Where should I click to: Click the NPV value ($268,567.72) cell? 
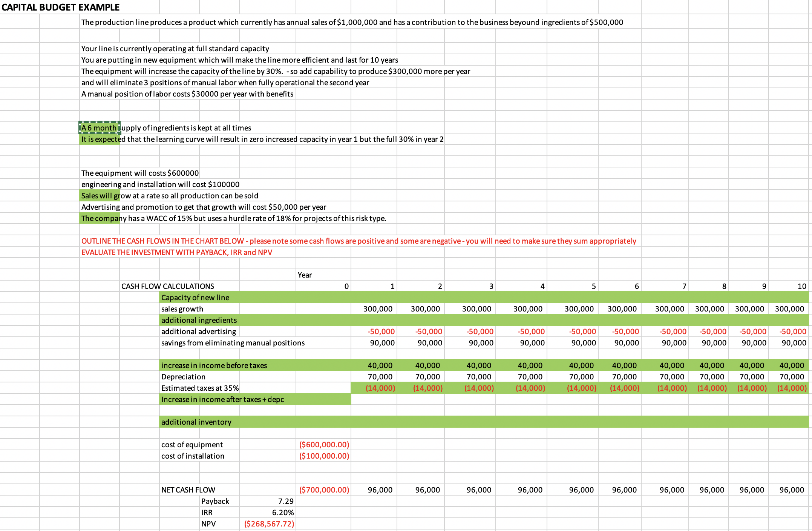click(268, 524)
